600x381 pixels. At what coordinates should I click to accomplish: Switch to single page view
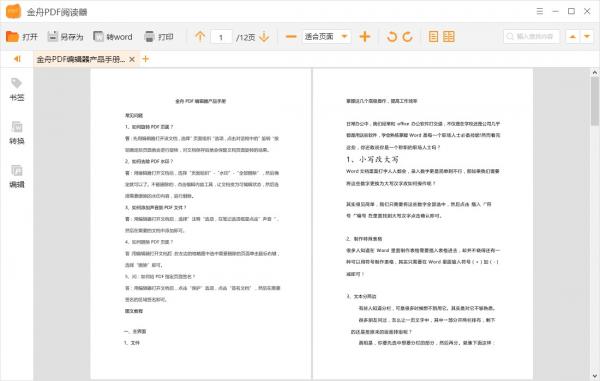(x=433, y=37)
